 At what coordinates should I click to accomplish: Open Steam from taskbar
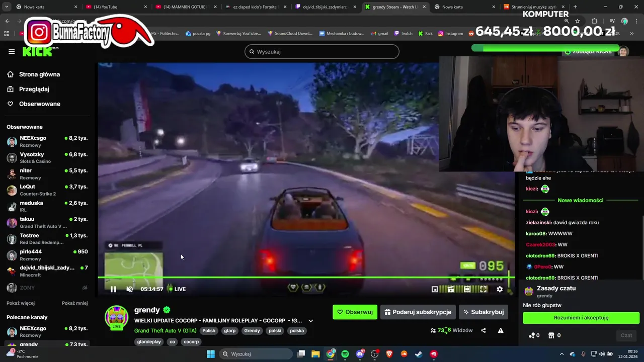pos(419,354)
